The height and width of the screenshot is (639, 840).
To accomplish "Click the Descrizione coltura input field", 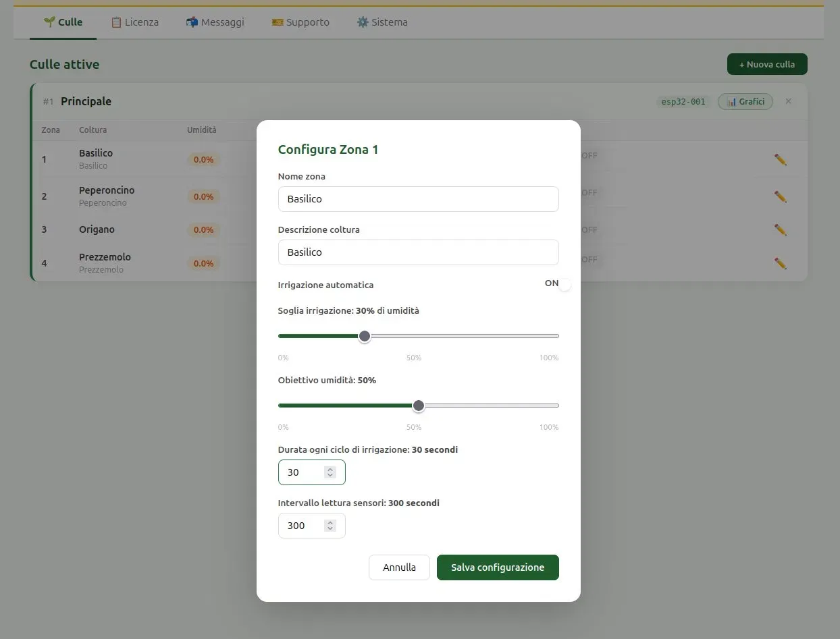I will pos(418,252).
